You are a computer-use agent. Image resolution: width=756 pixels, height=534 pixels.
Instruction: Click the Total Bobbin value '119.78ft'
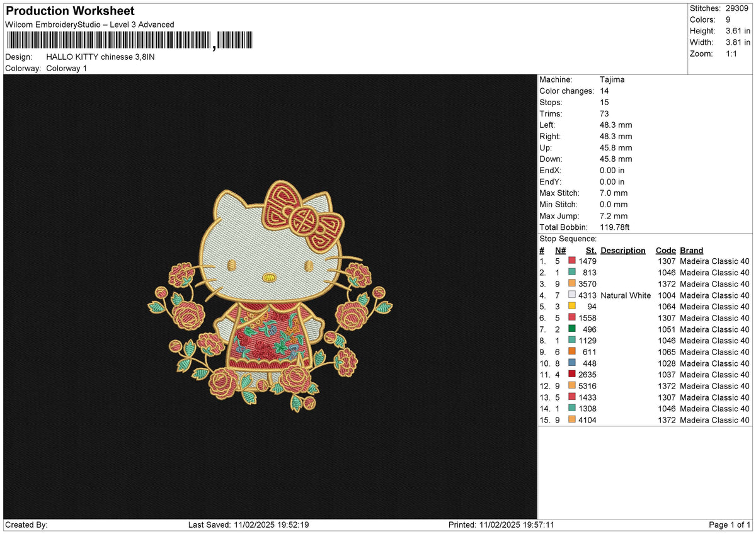[x=616, y=227]
